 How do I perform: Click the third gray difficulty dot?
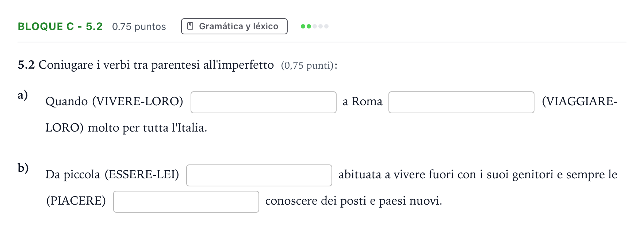click(315, 26)
